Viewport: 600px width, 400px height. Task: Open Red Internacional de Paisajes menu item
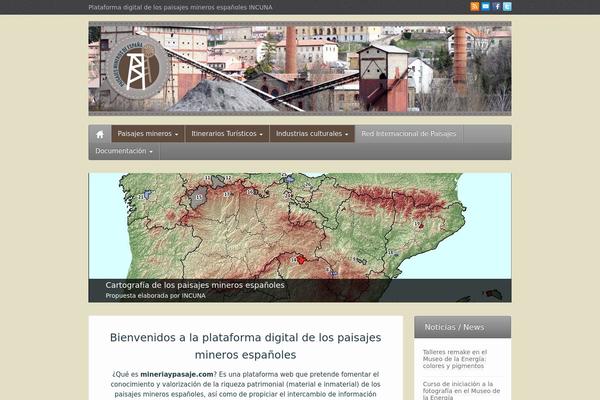point(409,134)
